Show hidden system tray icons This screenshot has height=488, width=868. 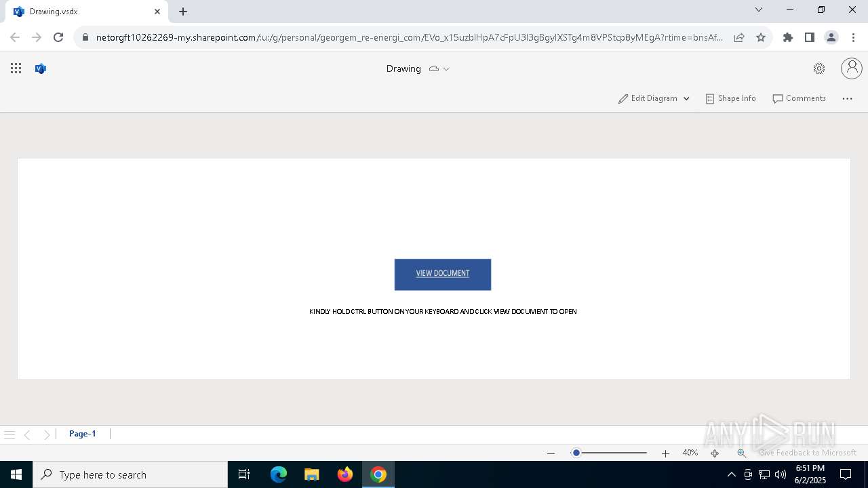tap(731, 474)
